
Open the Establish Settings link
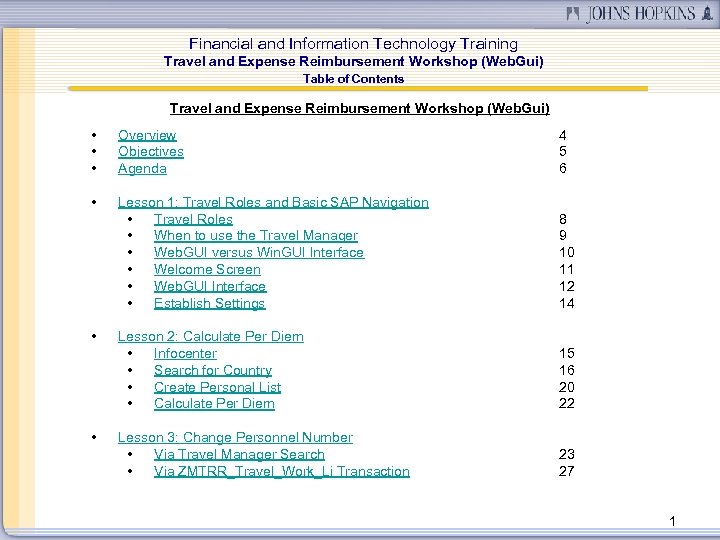coord(209,304)
